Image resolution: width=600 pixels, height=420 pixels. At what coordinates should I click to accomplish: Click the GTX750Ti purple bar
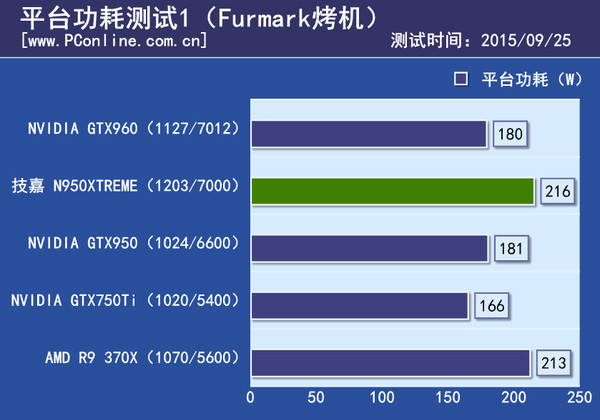point(360,306)
